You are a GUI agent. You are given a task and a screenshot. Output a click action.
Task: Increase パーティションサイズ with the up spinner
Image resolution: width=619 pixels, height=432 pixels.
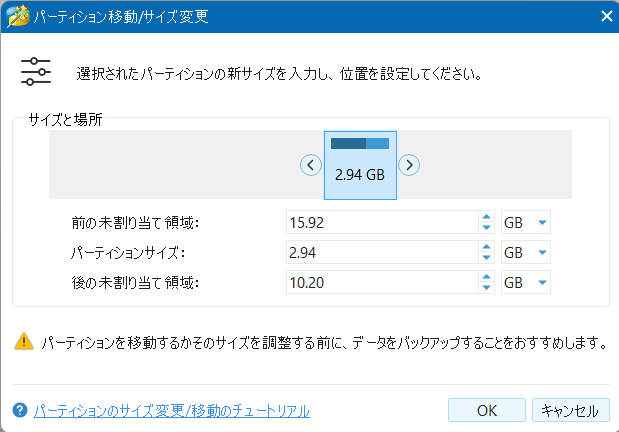click(x=487, y=247)
